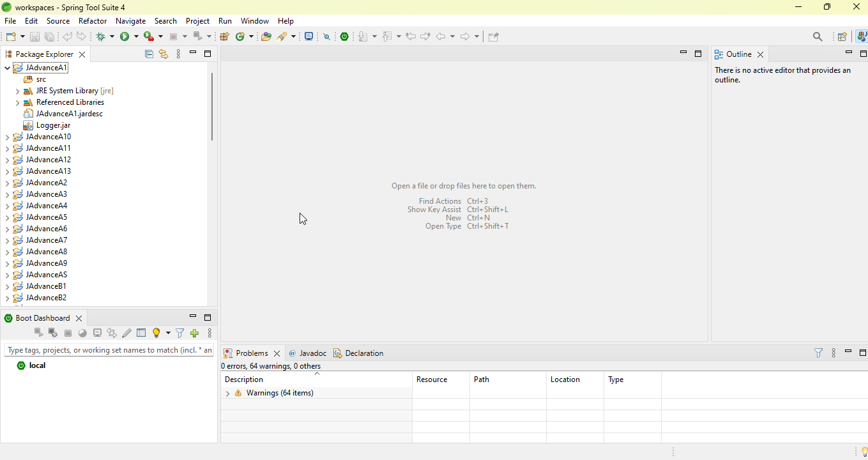The image size is (868, 460).
Task: Open dropdown arrow beside New wizard icon
Action: pyautogui.click(x=22, y=37)
